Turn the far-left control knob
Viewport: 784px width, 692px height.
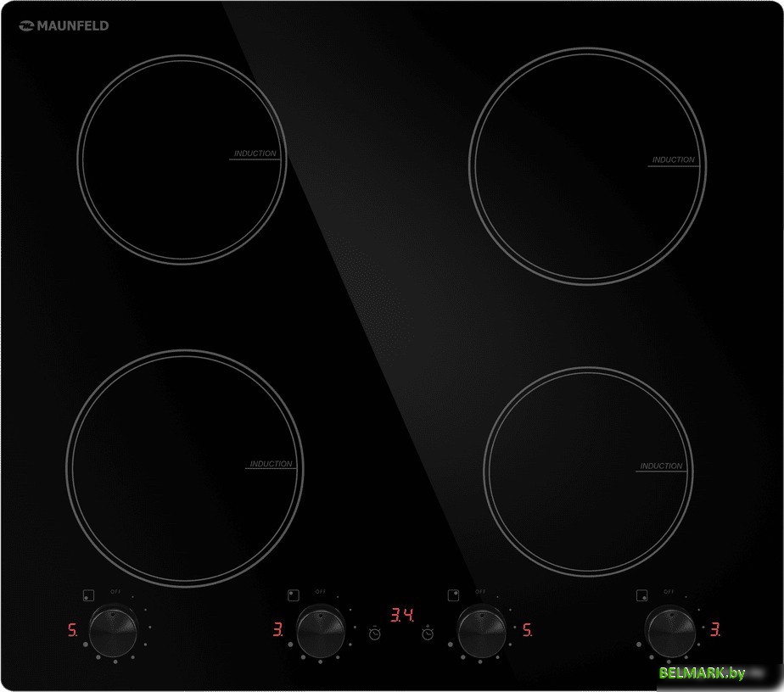[113, 631]
